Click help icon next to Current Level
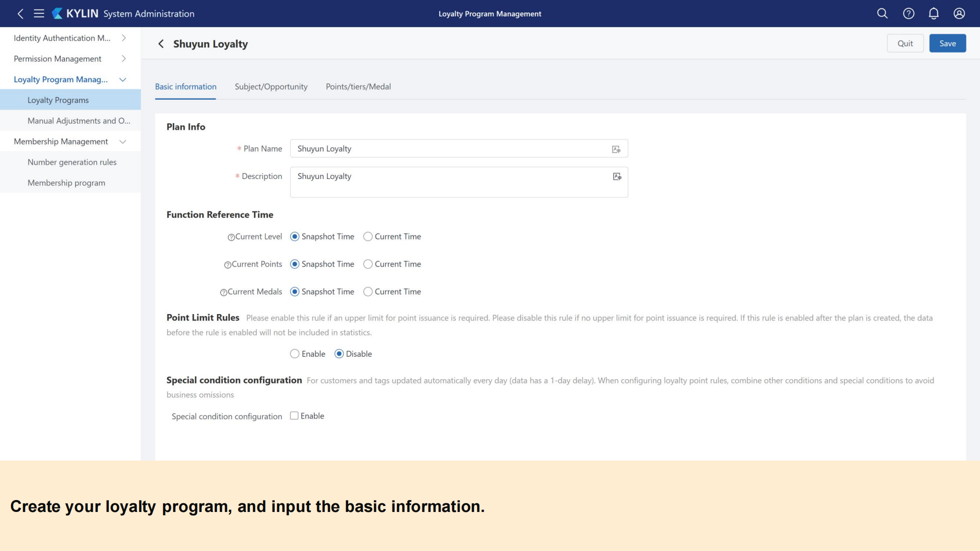Image resolution: width=980 pixels, height=551 pixels. coord(231,237)
